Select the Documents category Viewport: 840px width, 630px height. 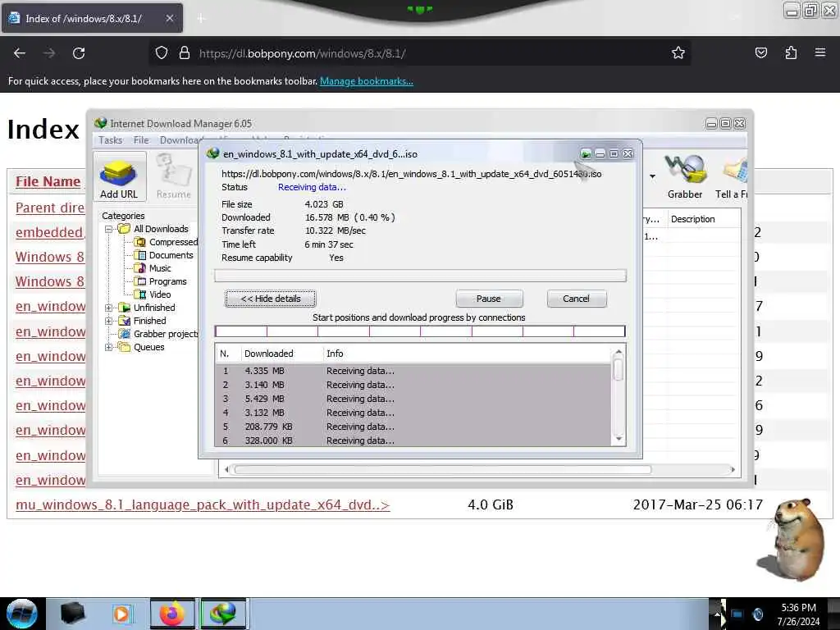pyautogui.click(x=164, y=255)
